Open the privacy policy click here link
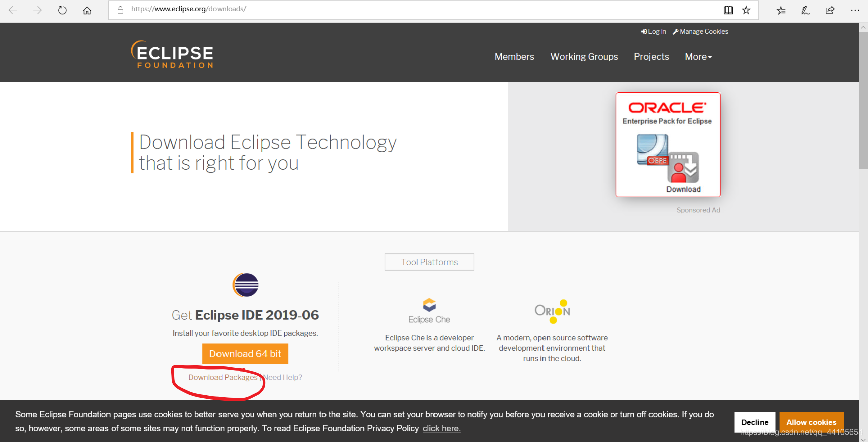868x442 pixels. tap(442, 428)
